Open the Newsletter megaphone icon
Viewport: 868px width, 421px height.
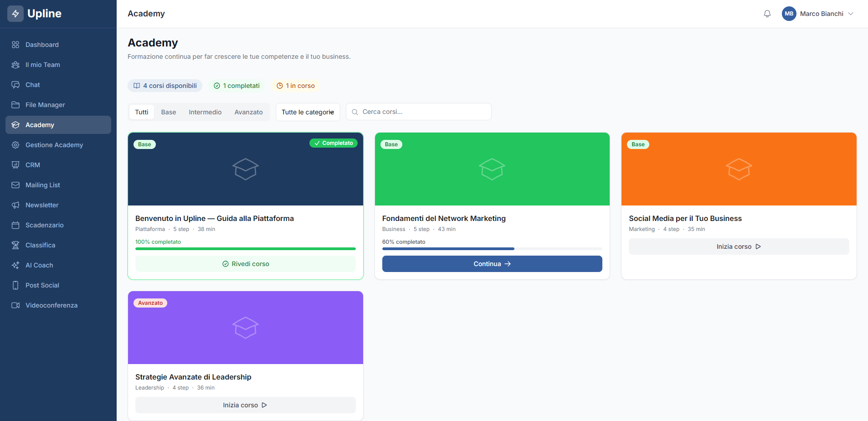(15, 205)
